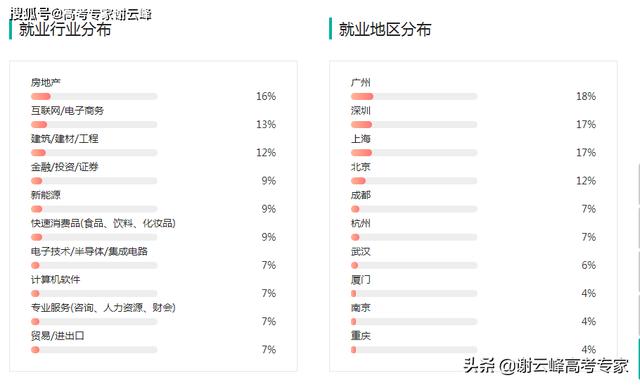Click the 贸易/进出口 progress bar
Image resolution: width=640 pixels, height=385 pixels.
pyautogui.click(x=94, y=350)
